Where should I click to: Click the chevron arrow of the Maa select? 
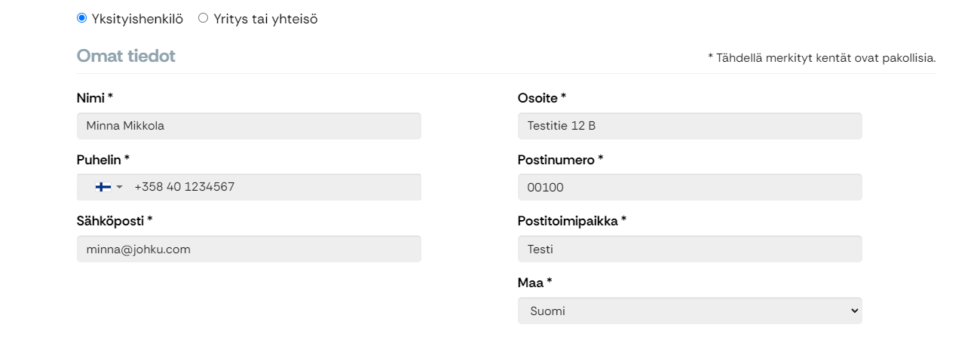coord(853,311)
